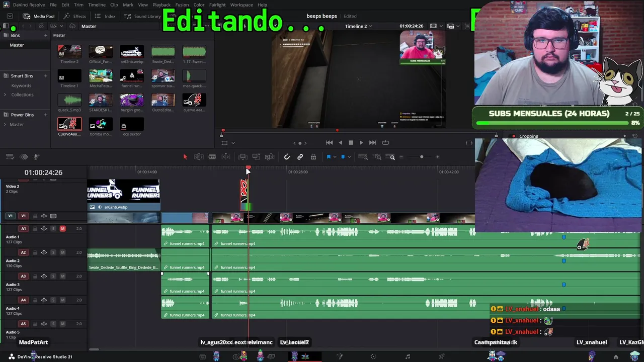Screen dimensions: 644x362
Task: Open the layout dropdown in top-left toolbar
Action: click(10, 16)
